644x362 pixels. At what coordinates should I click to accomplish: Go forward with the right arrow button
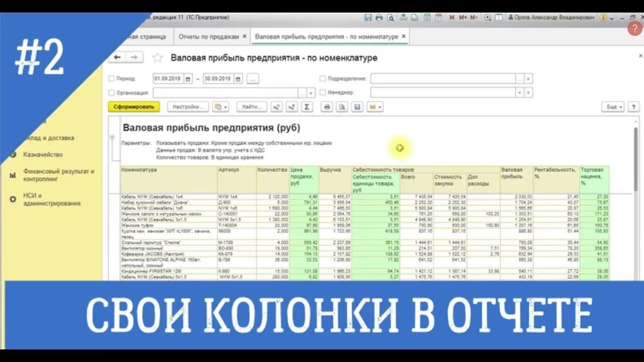coord(134,57)
